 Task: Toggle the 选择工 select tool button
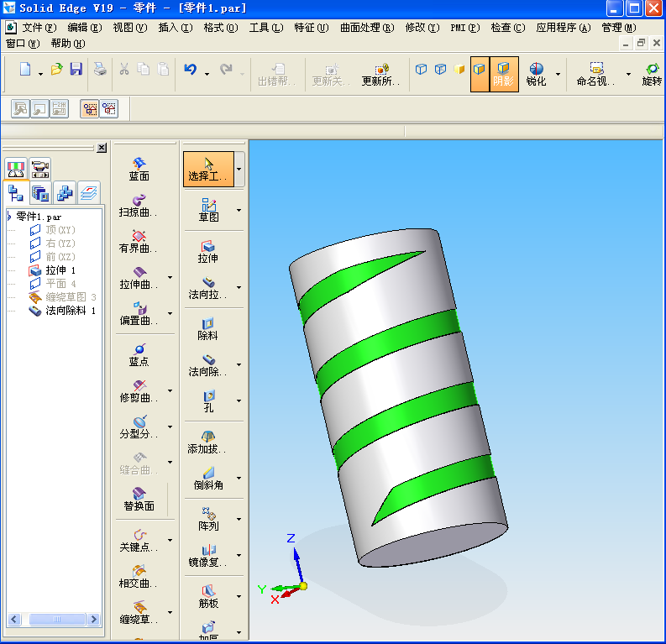[208, 169]
